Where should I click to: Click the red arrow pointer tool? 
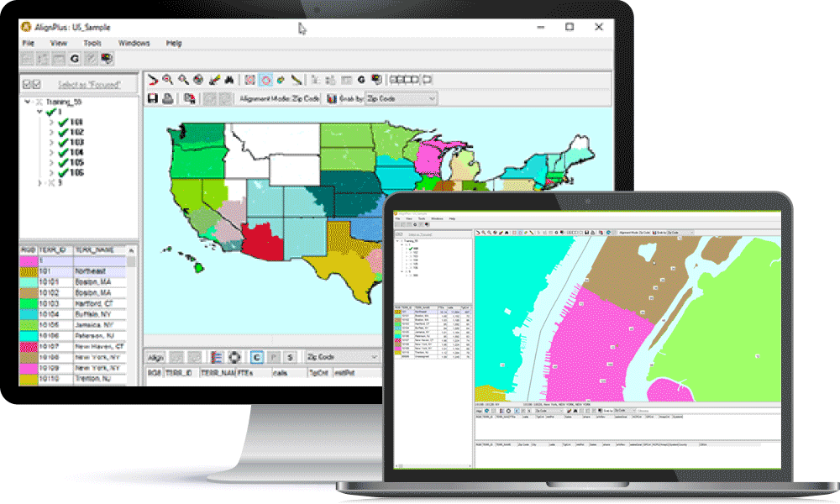pos(153,80)
